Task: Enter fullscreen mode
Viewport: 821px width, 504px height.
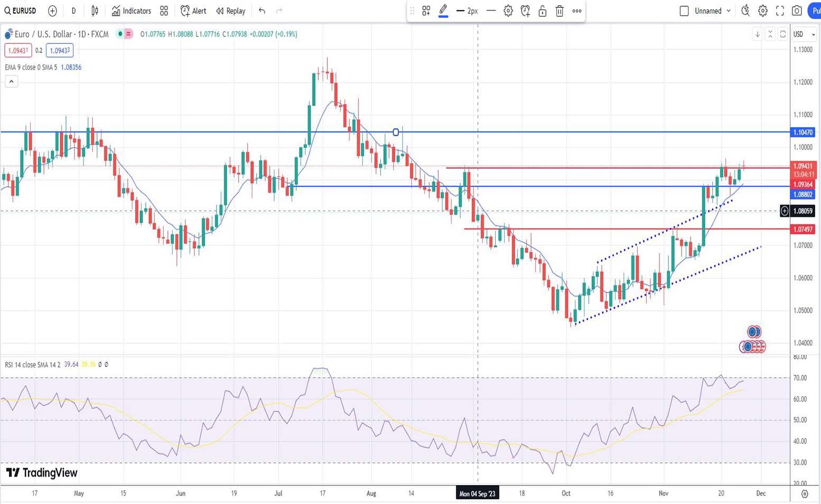Action: [780, 11]
